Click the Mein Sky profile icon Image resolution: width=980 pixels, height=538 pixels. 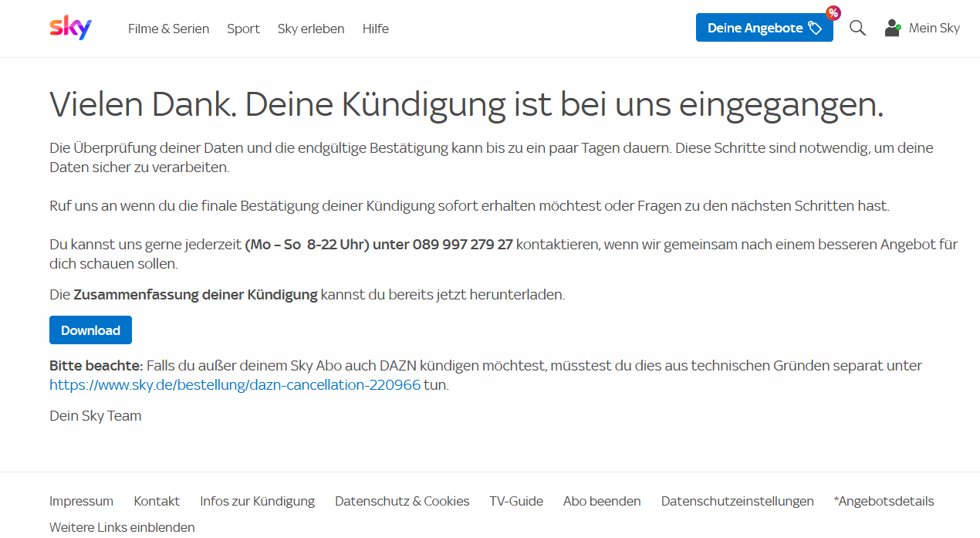point(892,28)
